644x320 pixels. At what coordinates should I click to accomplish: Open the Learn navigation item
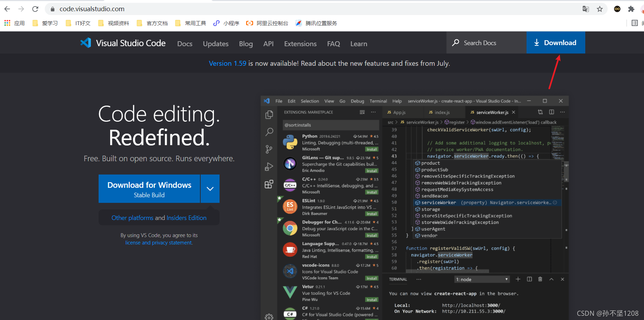[359, 44]
